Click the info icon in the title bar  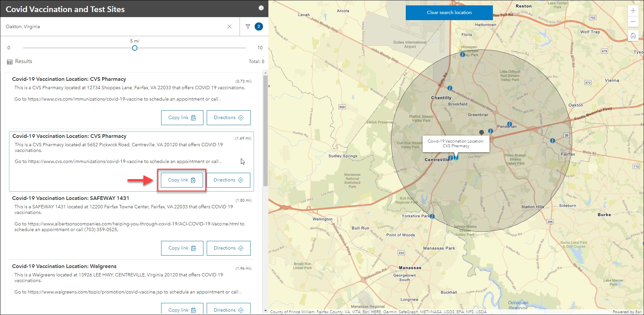click(261, 8)
